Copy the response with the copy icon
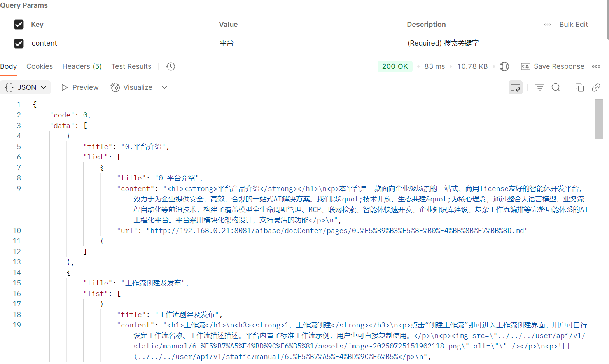 (x=579, y=87)
